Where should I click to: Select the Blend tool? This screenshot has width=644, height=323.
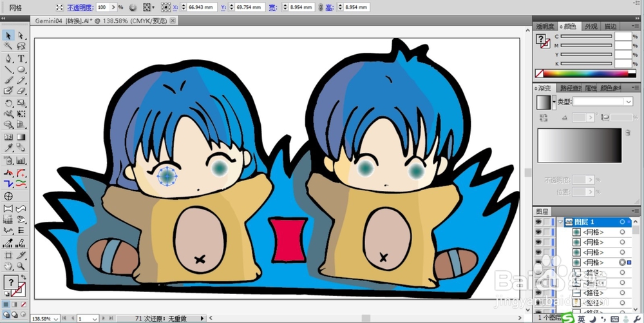21,148
